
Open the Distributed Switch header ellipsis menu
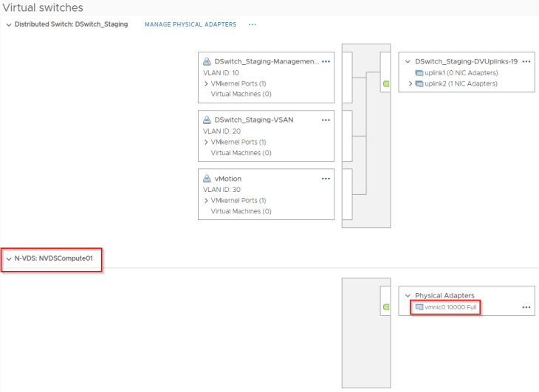coord(253,24)
